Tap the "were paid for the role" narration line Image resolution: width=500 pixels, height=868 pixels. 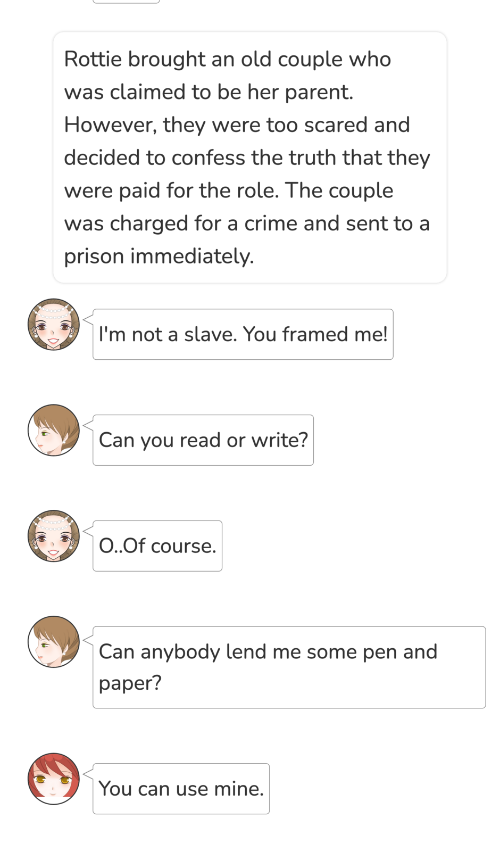[229, 191]
